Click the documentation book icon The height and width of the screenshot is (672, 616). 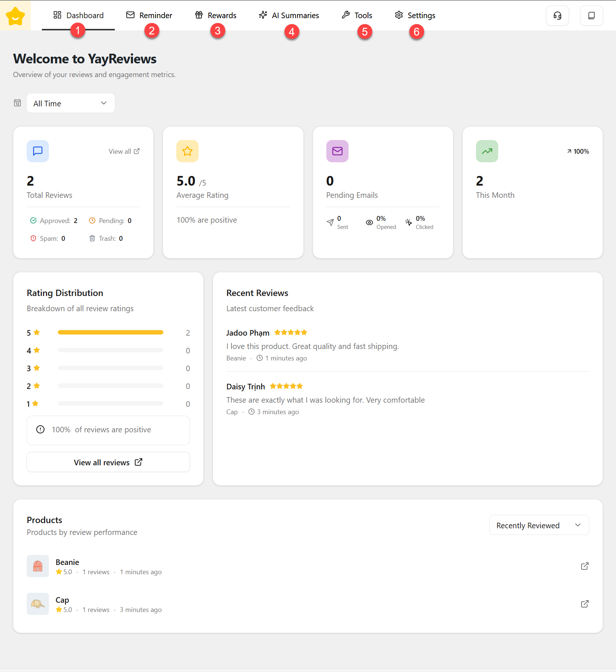pos(591,16)
